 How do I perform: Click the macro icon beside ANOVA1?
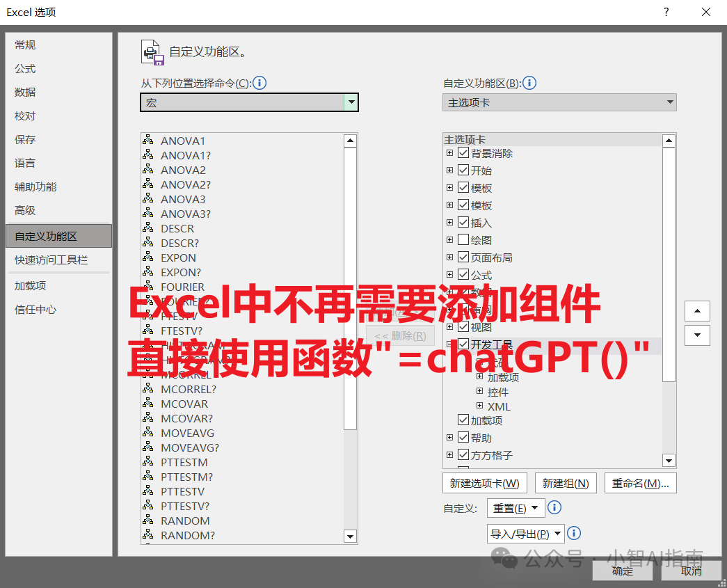(148, 140)
